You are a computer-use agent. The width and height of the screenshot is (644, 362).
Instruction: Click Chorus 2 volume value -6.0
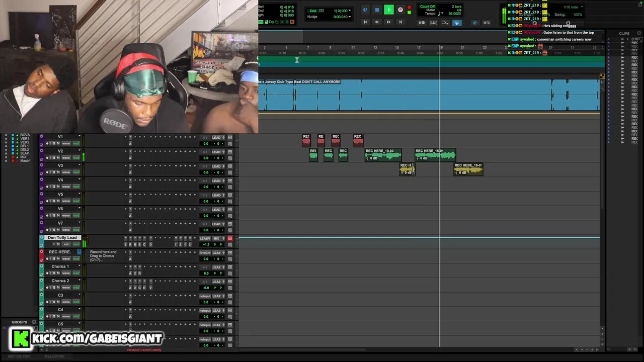[206, 288]
